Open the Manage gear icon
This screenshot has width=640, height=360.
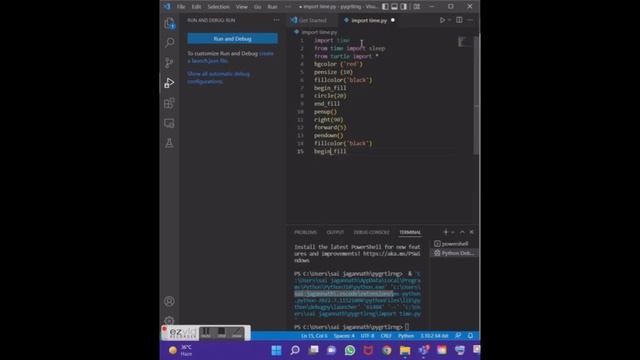tap(169, 320)
